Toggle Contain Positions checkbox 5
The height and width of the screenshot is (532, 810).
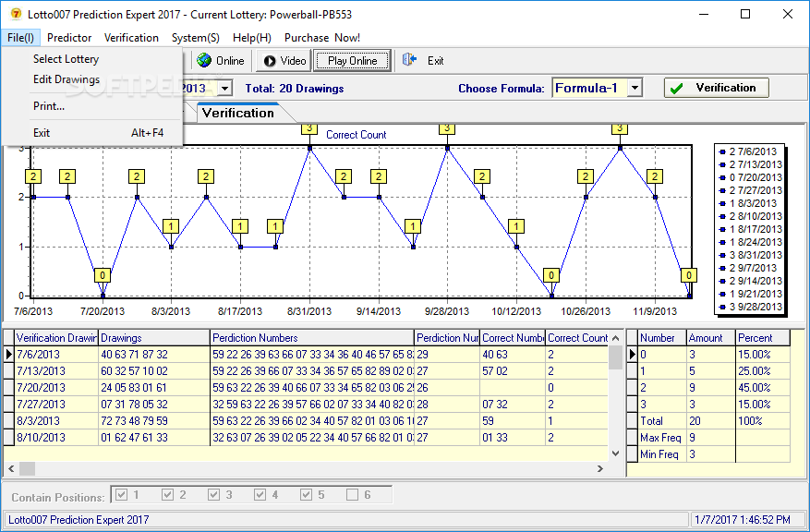tap(307, 495)
